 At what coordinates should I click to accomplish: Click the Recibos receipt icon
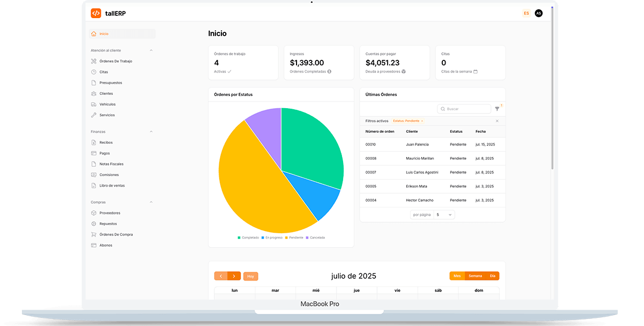tap(94, 143)
